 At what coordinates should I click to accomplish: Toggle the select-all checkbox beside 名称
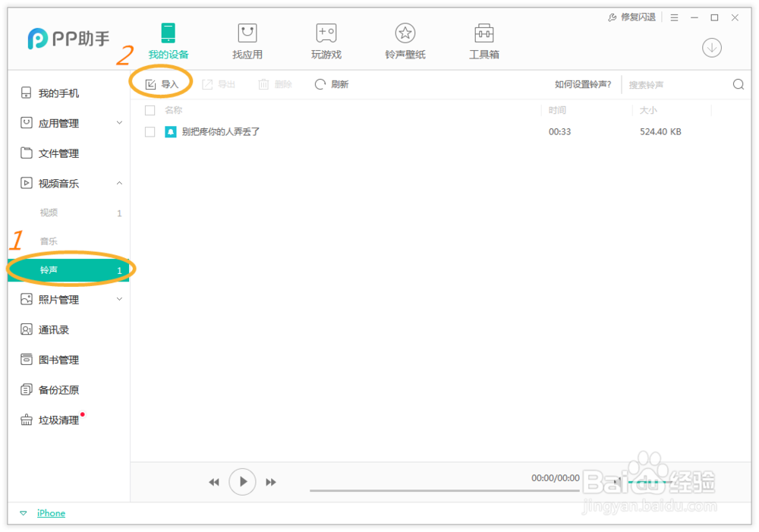click(x=150, y=110)
